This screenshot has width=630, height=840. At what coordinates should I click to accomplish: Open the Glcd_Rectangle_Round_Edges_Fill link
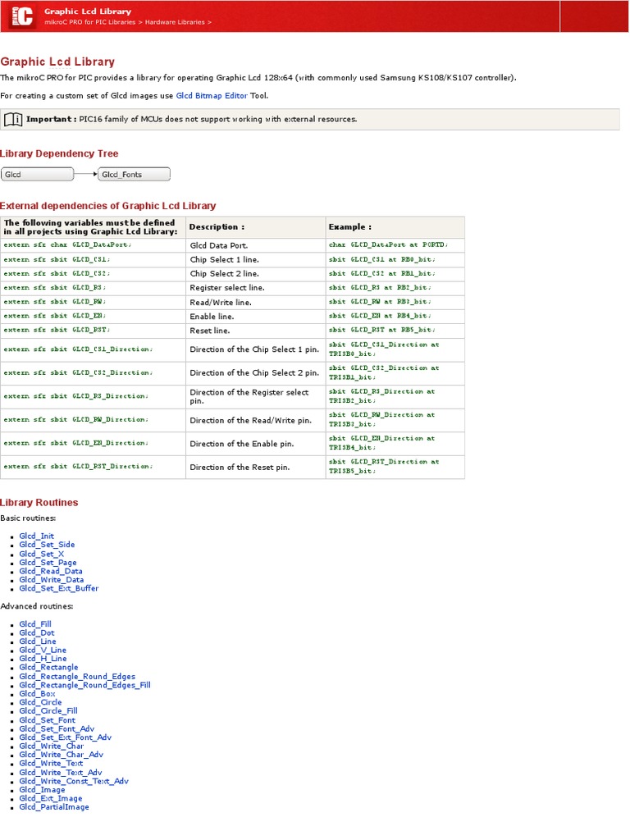(x=85, y=685)
